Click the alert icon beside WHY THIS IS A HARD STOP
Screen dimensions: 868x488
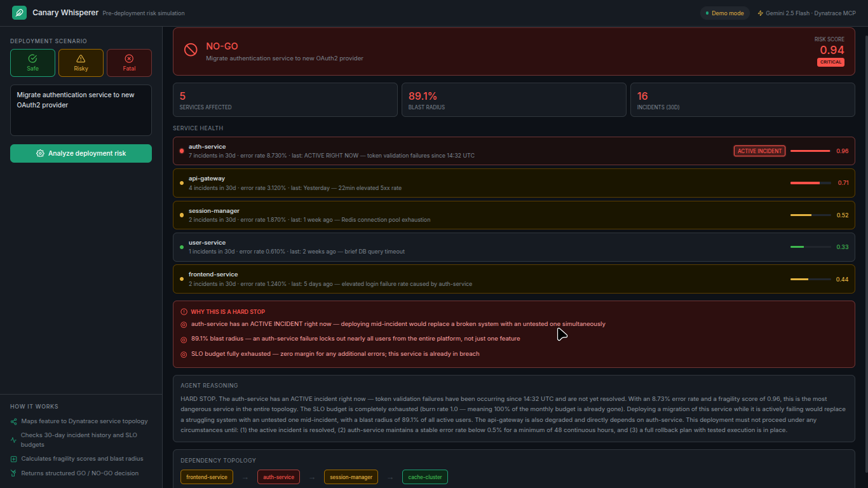click(184, 312)
